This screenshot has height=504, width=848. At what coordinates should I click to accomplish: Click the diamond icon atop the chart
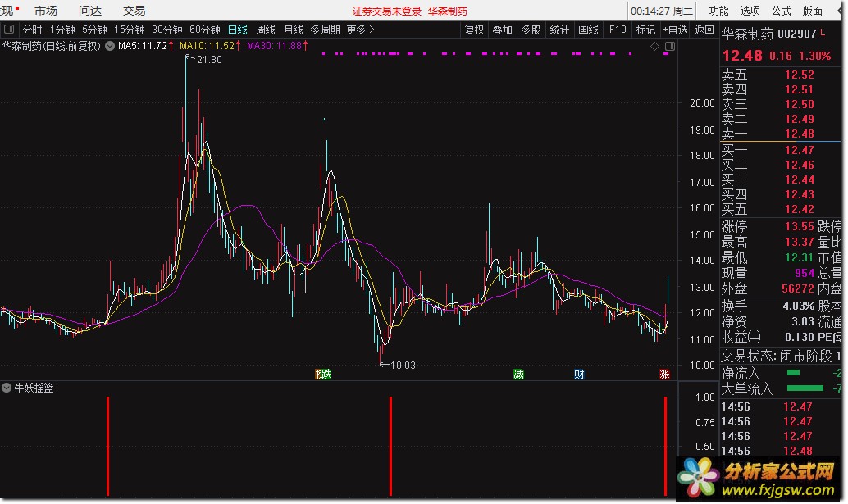coord(655,47)
